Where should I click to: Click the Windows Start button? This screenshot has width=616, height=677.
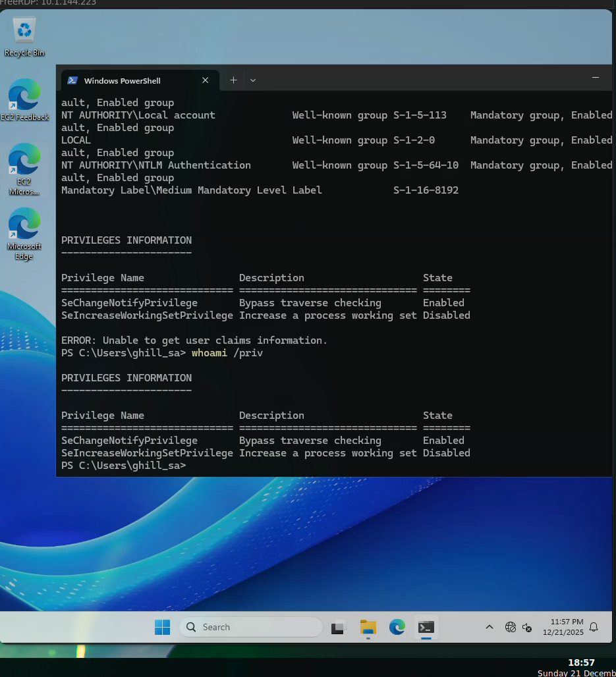click(162, 628)
